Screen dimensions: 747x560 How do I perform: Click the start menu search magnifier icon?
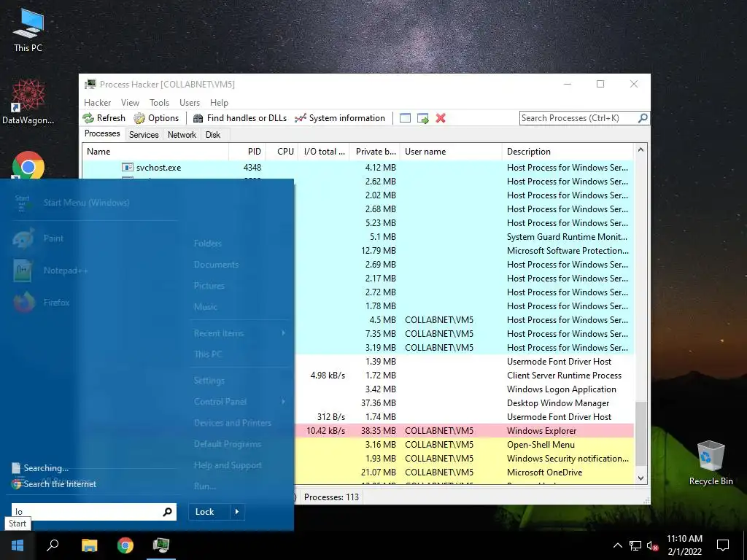[x=168, y=512]
